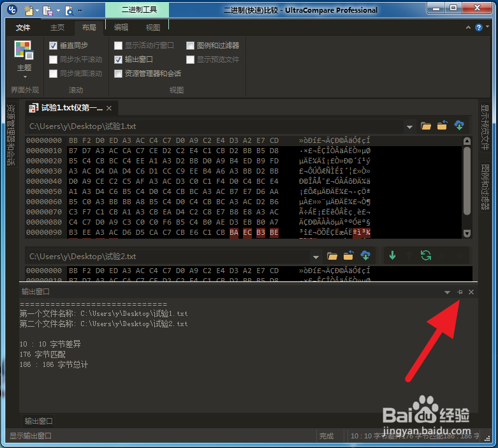Screen dimensions: 498x448
Task: Collapse the ribbon with the up chevron
Action: pos(468,27)
